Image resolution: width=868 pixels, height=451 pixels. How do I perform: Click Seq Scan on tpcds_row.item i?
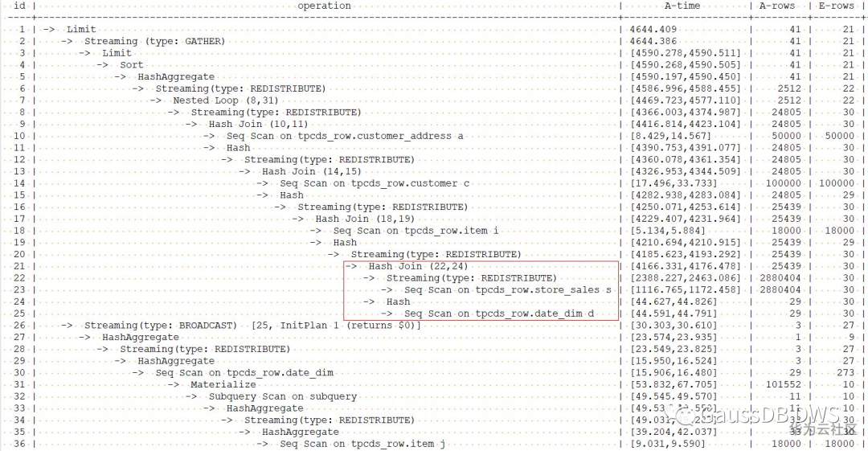point(416,231)
